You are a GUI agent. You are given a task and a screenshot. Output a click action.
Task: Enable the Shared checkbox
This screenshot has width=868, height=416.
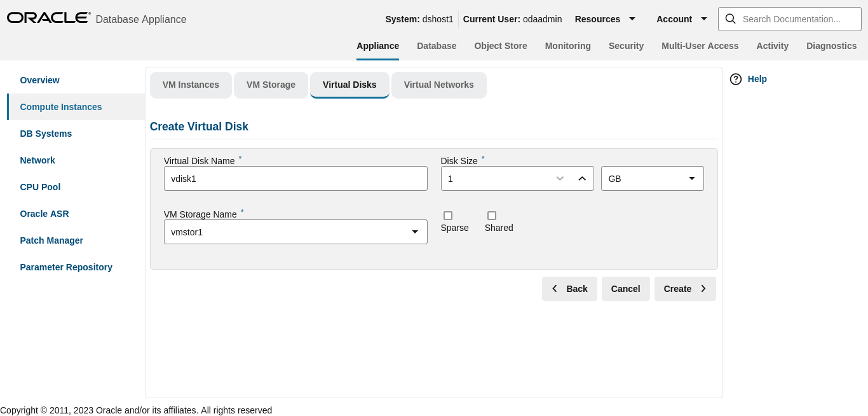point(492,216)
